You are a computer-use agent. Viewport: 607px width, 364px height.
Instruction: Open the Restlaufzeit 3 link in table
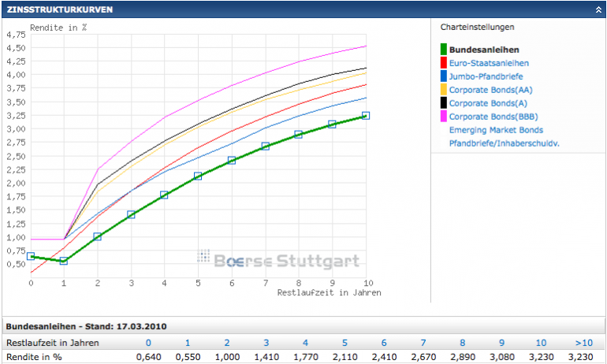266,343
